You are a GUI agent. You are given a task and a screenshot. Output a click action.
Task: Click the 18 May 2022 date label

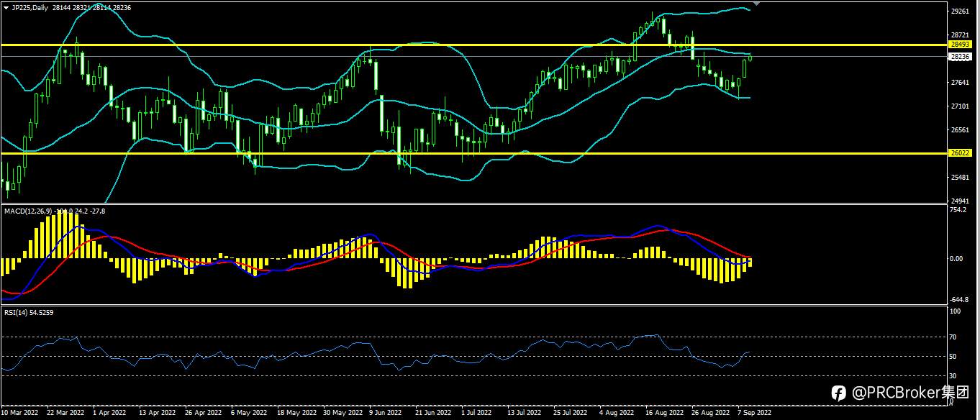[296, 414]
